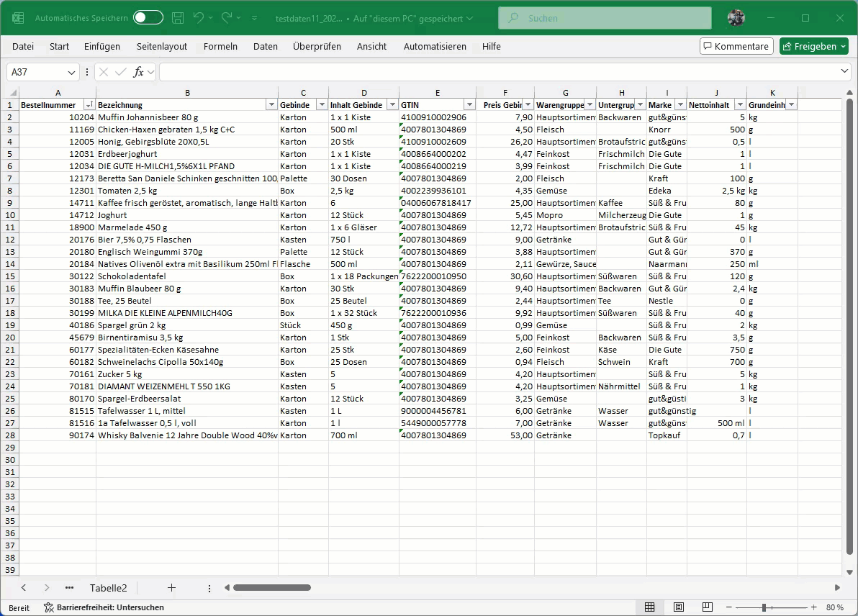Expand the Name Box dropdown arrow
The height and width of the screenshot is (616, 858).
coord(72,72)
